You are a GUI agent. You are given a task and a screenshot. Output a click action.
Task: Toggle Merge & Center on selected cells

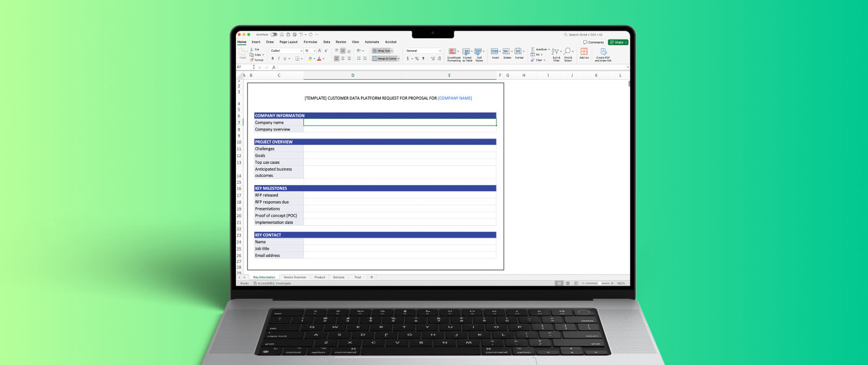pyautogui.click(x=385, y=58)
